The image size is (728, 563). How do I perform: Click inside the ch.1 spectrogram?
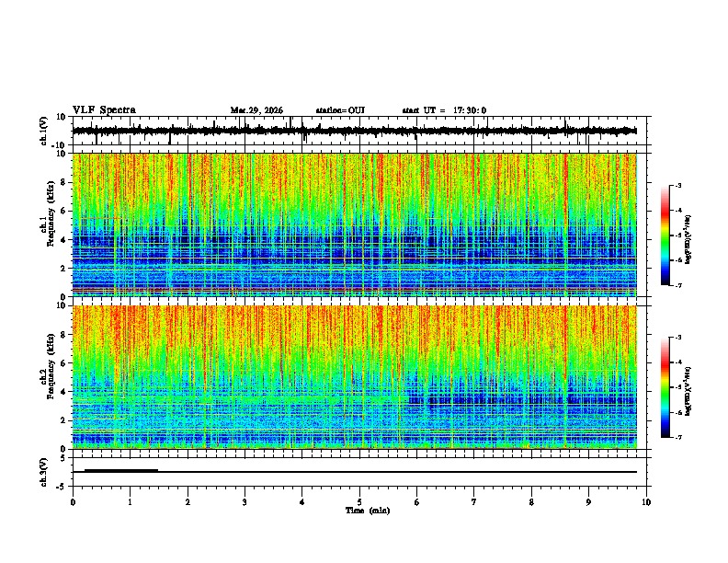pos(354,224)
